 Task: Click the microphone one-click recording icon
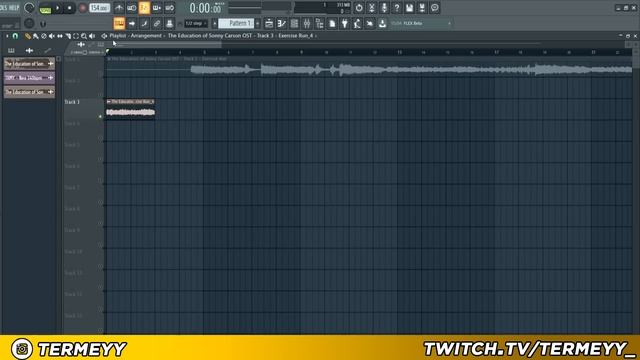point(384,8)
